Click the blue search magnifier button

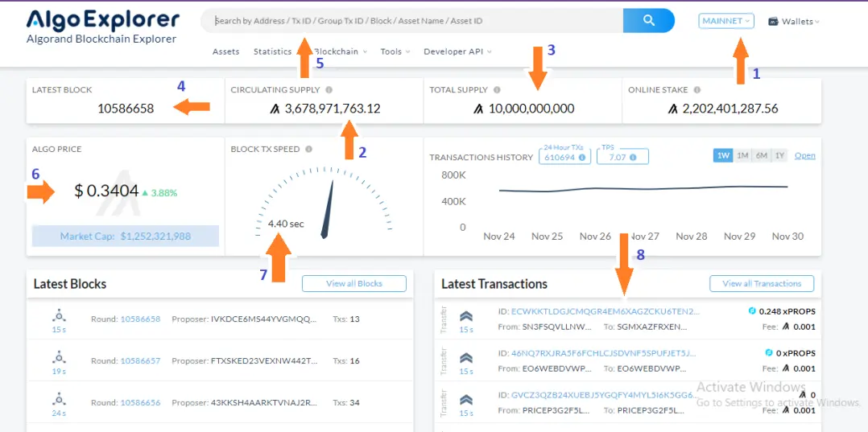pos(649,21)
